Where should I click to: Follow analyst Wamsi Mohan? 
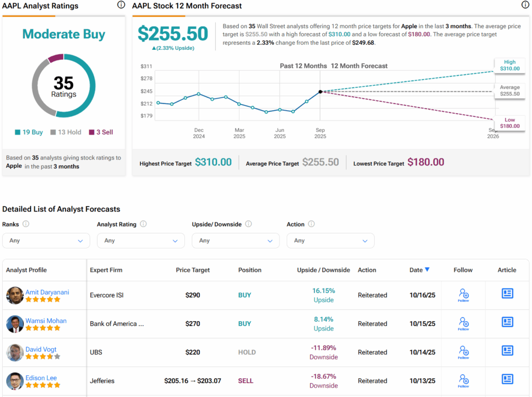coord(463,323)
